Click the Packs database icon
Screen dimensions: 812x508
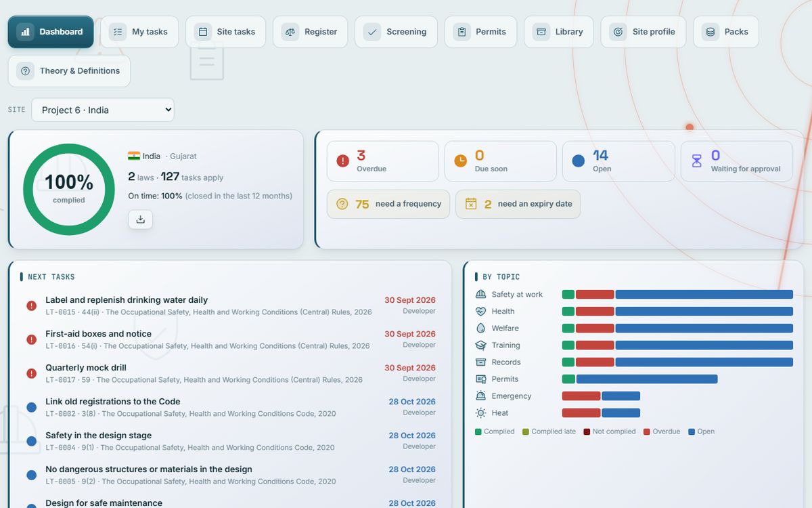710,32
